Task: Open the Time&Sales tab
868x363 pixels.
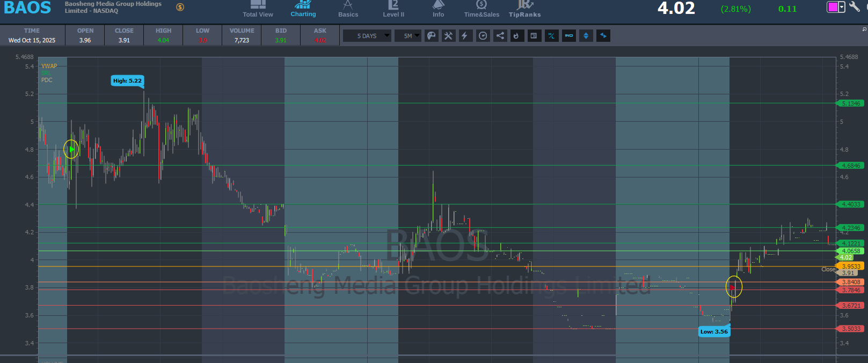Action: coord(482,9)
